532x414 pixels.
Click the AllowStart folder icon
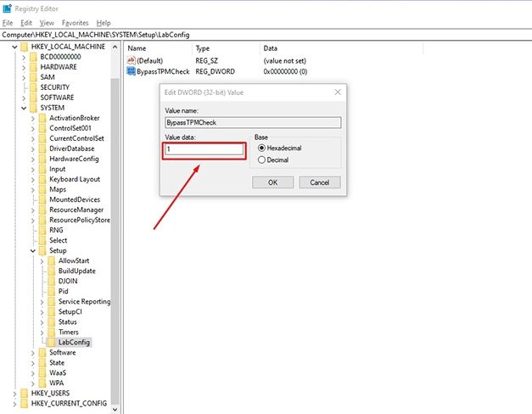[x=51, y=260]
